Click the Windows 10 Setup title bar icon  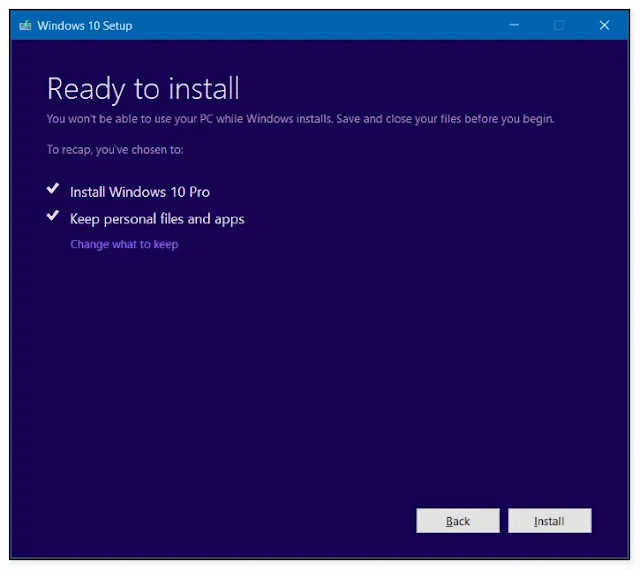(x=25, y=26)
